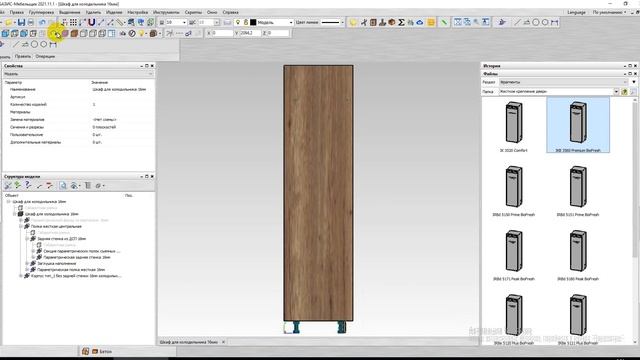Click the dotted grid array icon
This screenshot has width=640, height=360.
73,22
